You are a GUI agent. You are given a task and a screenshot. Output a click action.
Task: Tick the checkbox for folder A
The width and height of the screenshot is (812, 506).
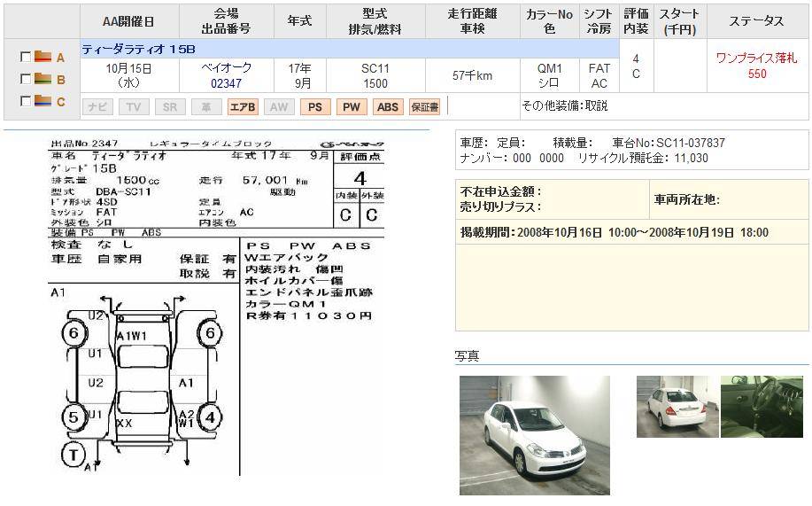[25, 57]
